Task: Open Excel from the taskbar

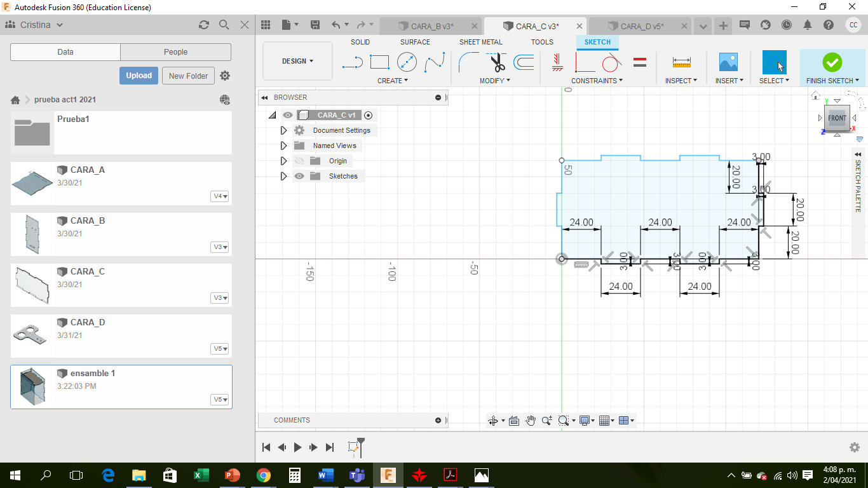Action: coord(201,475)
